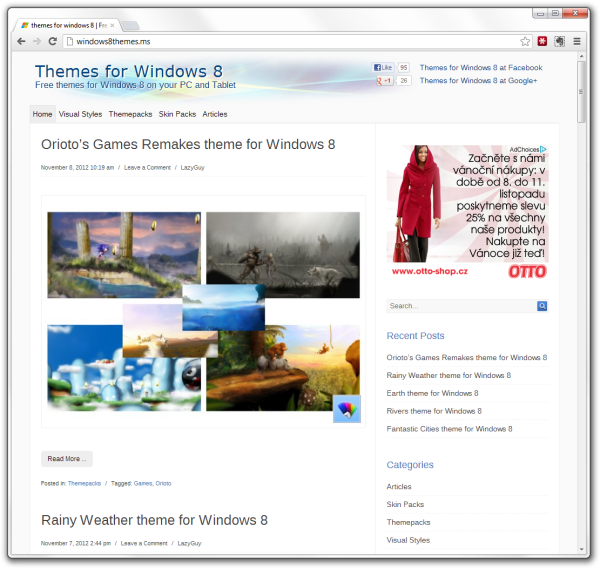Click the Google +1 button
This screenshot has width=600, height=568.
pos(384,80)
